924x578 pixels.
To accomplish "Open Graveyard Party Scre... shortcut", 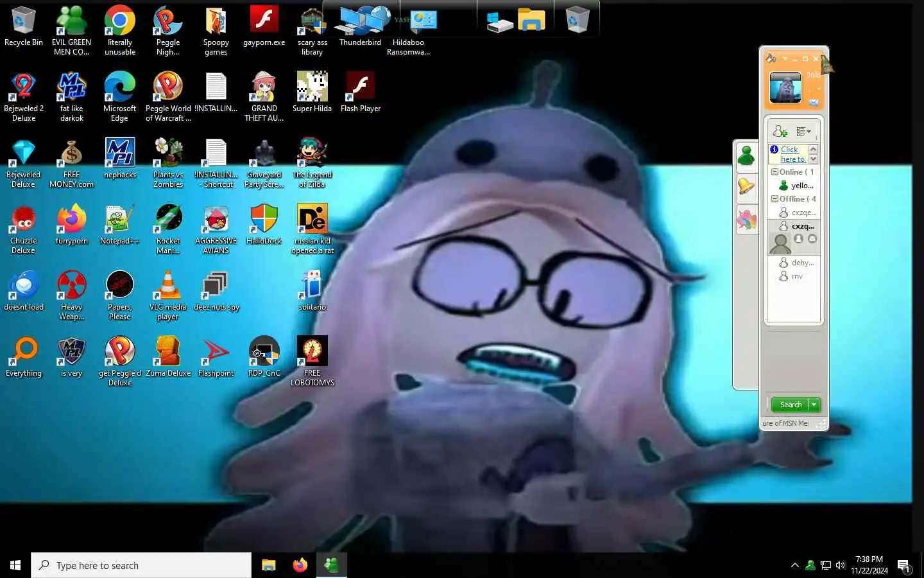I will point(264,163).
